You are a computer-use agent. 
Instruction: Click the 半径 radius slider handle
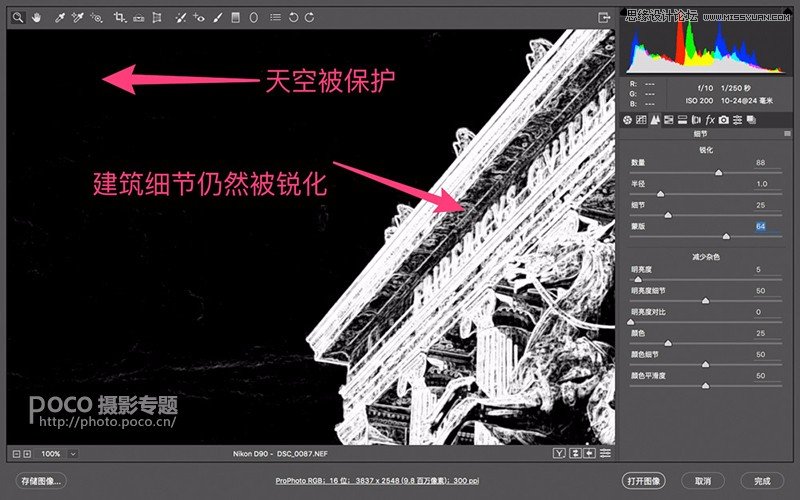[x=660, y=194]
